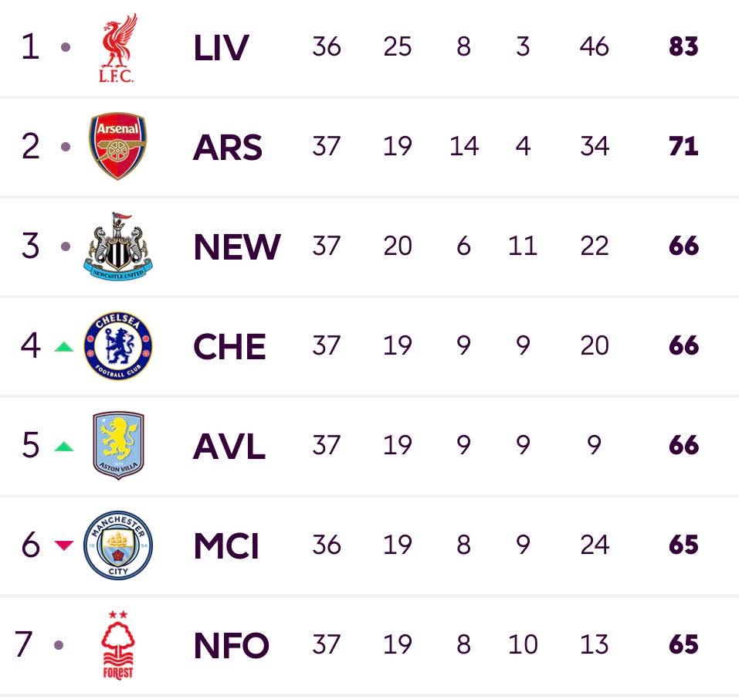739x700 pixels.
Task: Open the LIV team link
Action: pos(221,48)
